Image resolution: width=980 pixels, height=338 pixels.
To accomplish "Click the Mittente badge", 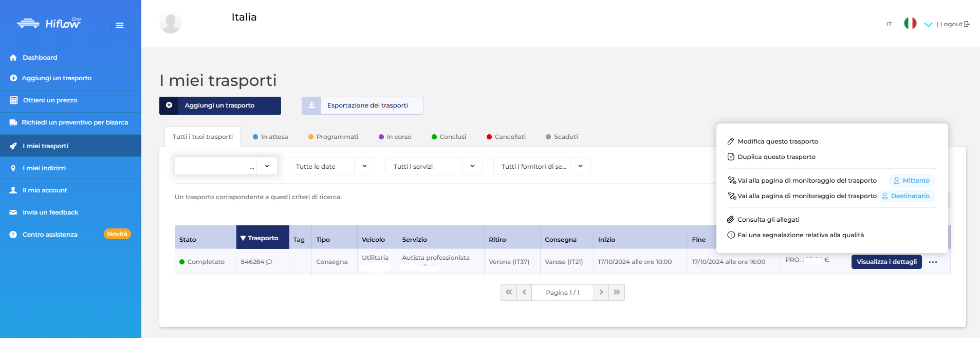I will click(x=912, y=181).
